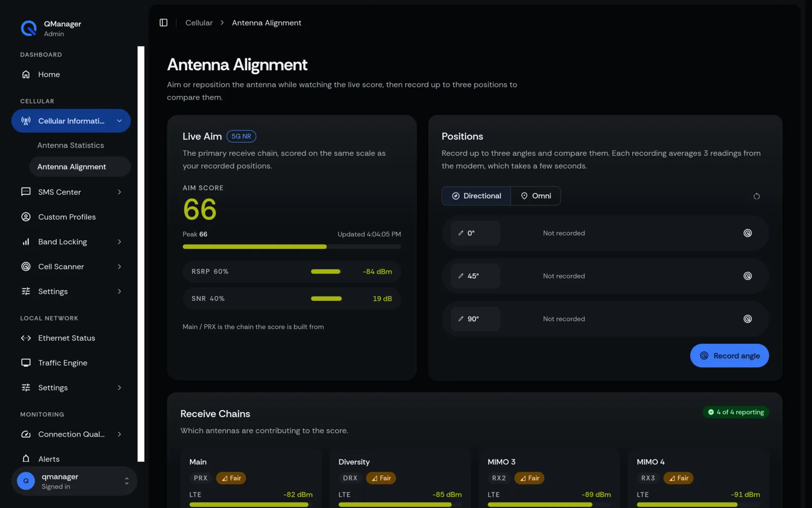Click the Cell Scanner radar icon
The image size is (812, 508).
(x=26, y=267)
